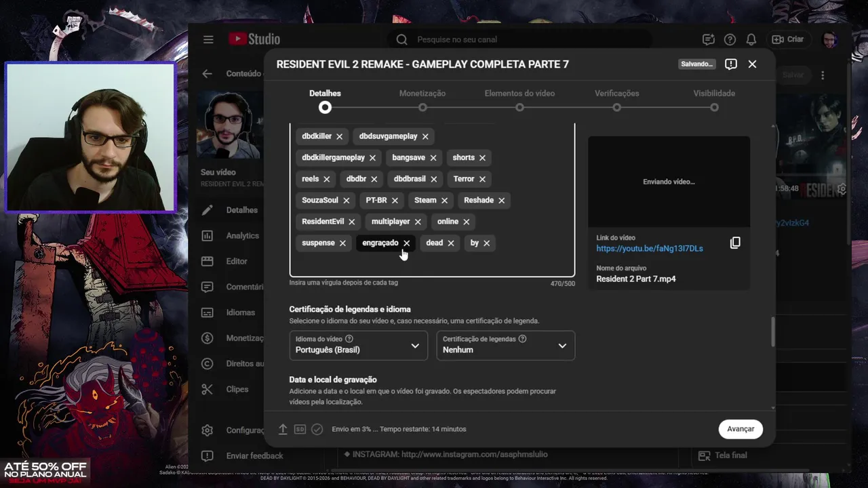The image size is (868, 488).
Task: Select the Elementos do vídeo step
Action: [x=519, y=101]
